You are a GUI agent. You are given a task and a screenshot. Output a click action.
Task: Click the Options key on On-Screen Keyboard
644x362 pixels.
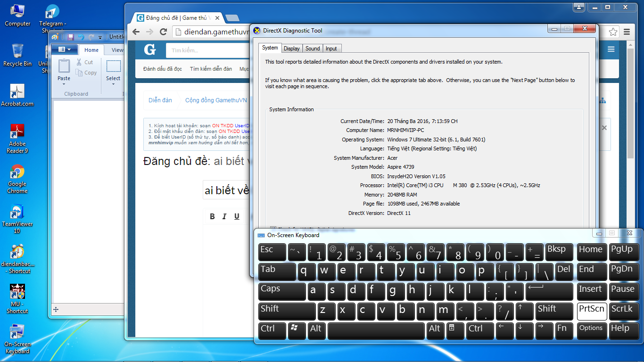point(591,331)
